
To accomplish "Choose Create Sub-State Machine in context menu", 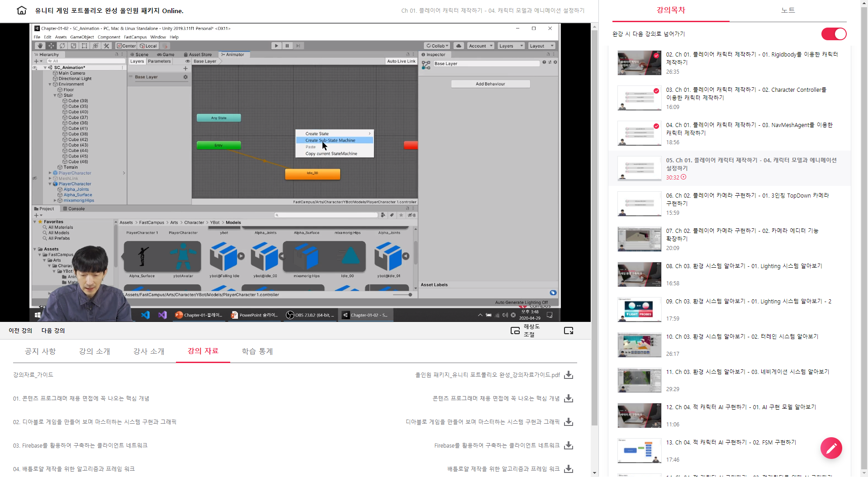I will tap(334, 140).
